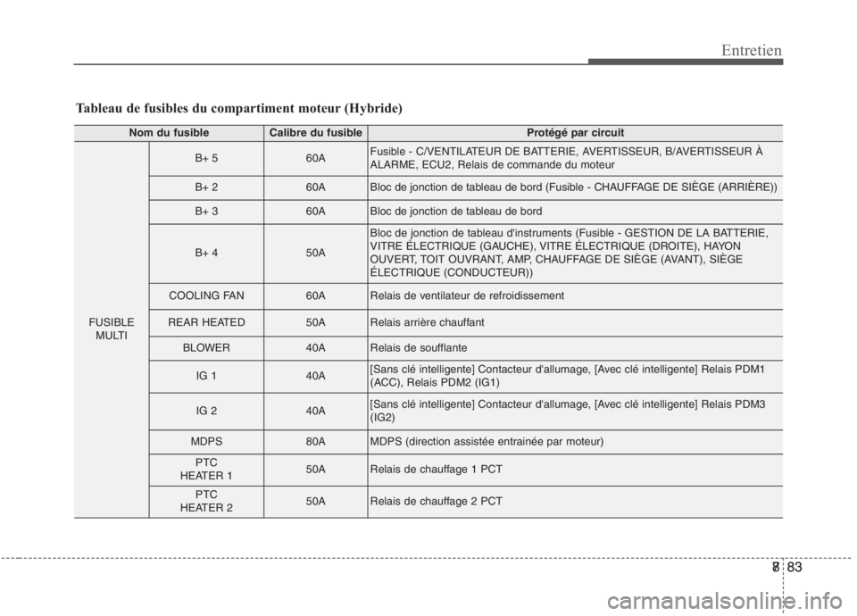The image size is (857, 616).
Task: Click the 'Nom du fusible' column header
Action: (169, 133)
